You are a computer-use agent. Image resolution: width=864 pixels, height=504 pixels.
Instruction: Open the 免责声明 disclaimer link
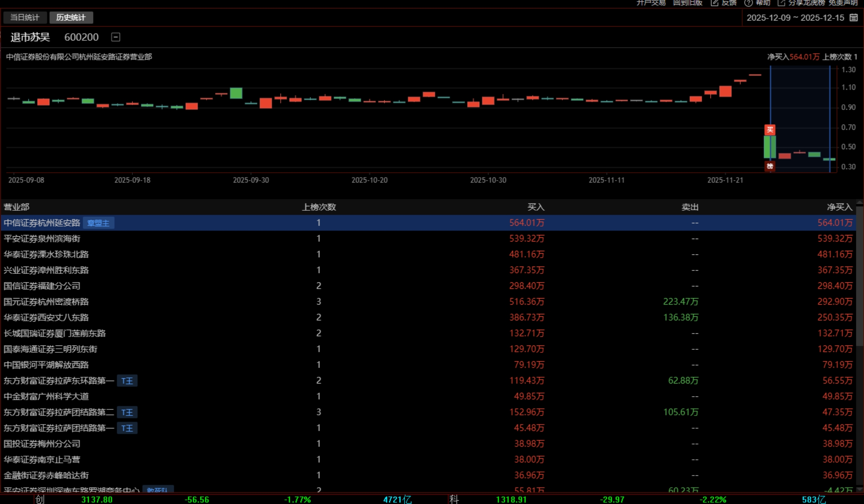coord(843,3)
